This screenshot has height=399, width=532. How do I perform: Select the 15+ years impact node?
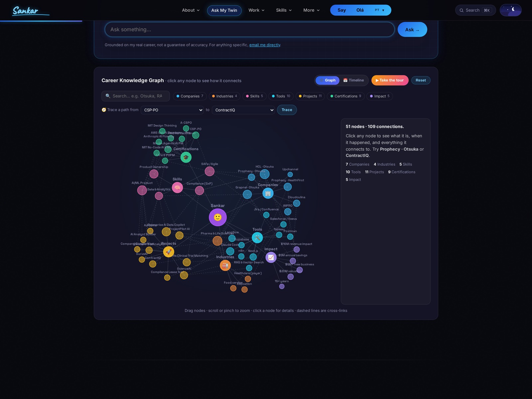282,286
